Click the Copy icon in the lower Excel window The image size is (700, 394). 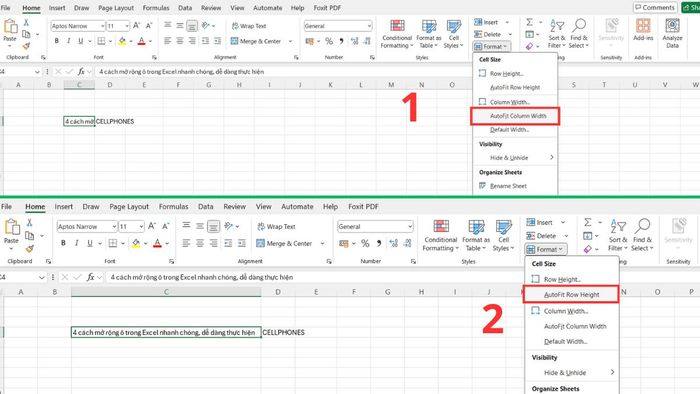click(x=30, y=236)
